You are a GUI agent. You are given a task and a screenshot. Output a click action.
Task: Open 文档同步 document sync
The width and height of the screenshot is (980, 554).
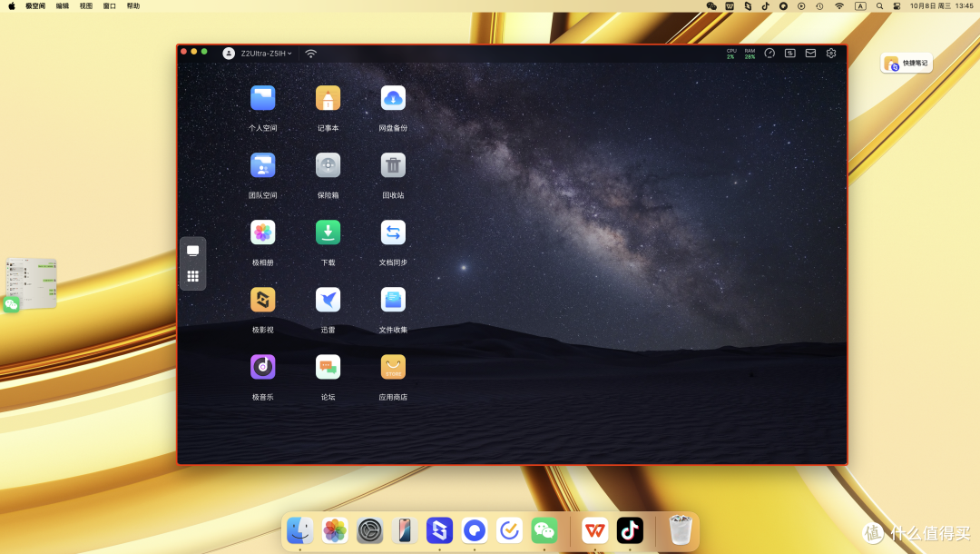tap(393, 232)
